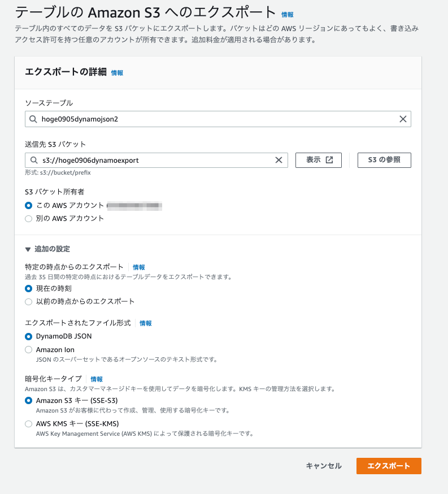Click the エクスポート button
The height and width of the screenshot is (494, 448).
(x=388, y=466)
